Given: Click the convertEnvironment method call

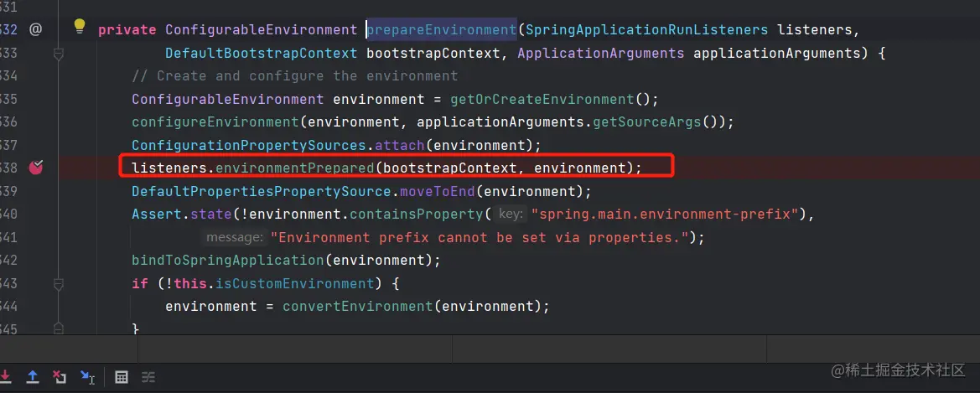Looking at the screenshot, I should pyautogui.click(x=357, y=306).
